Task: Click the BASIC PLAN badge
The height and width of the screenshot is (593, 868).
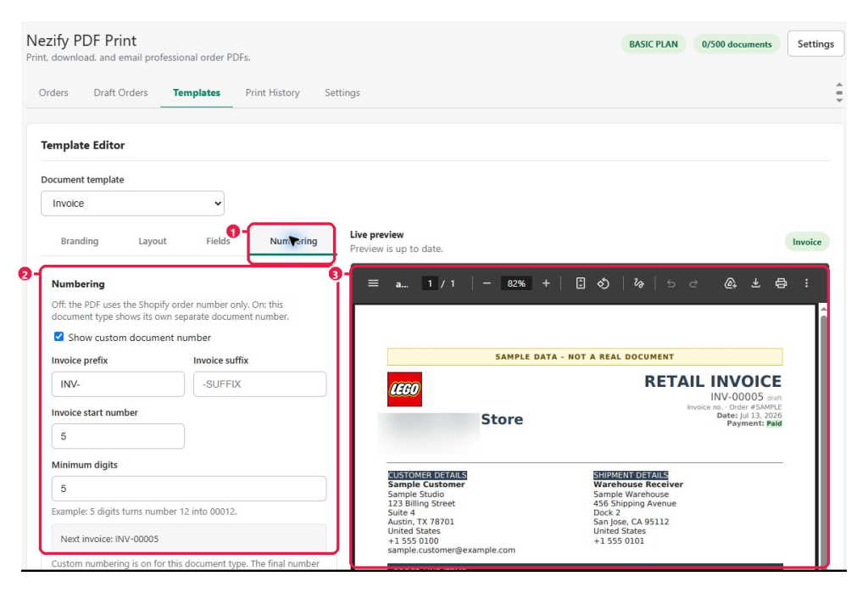Action: 654,44
